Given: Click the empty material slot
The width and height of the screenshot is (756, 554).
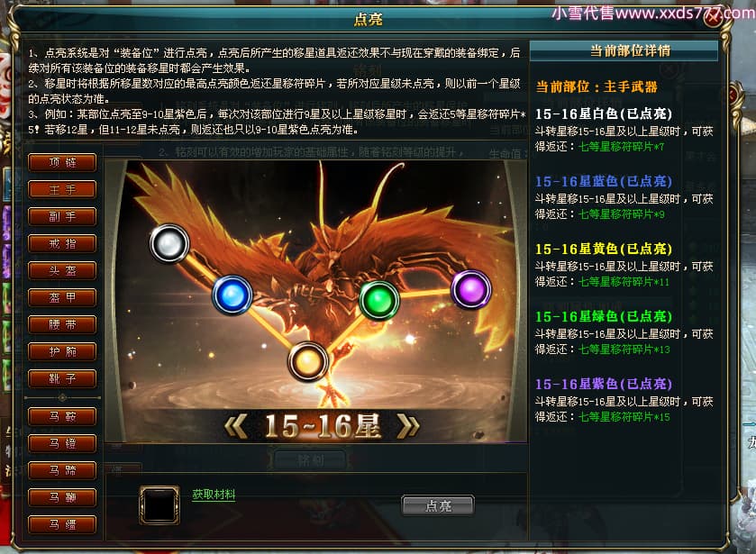Looking at the screenshot, I should click(x=159, y=504).
